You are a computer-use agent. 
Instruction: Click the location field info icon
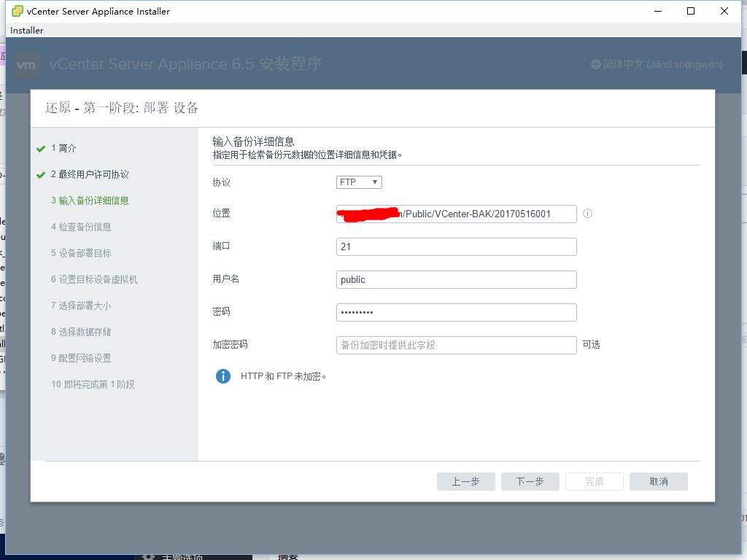(587, 214)
